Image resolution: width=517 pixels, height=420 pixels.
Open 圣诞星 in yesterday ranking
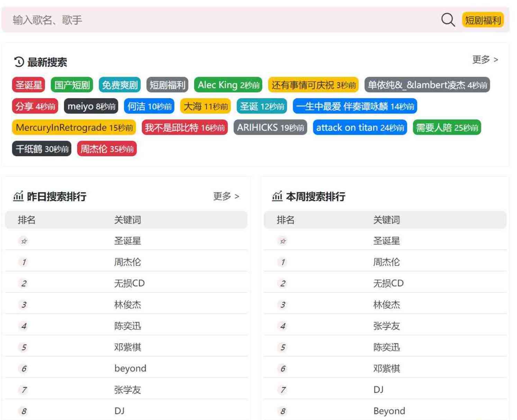pyautogui.click(x=128, y=241)
